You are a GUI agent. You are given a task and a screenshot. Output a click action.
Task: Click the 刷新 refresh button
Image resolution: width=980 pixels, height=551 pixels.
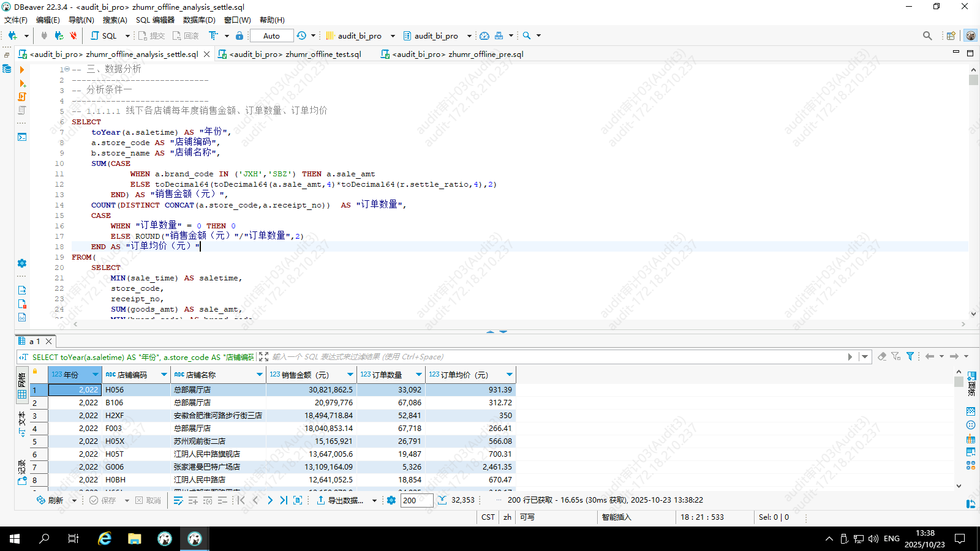pos(50,500)
